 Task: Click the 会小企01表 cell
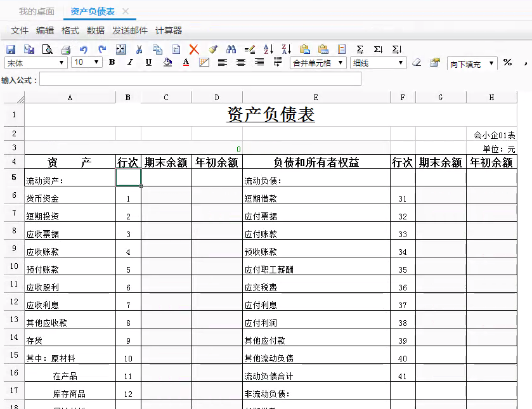point(491,134)
